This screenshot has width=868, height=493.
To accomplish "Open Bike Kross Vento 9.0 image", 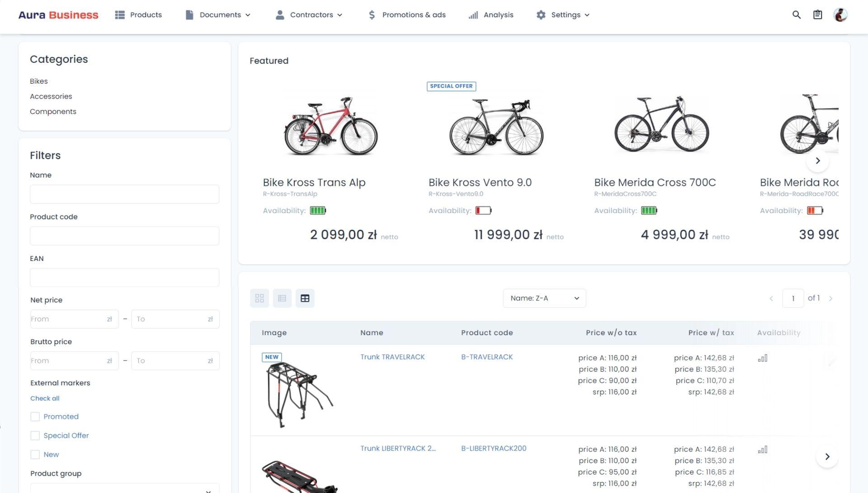I will [x=496, y=127].
